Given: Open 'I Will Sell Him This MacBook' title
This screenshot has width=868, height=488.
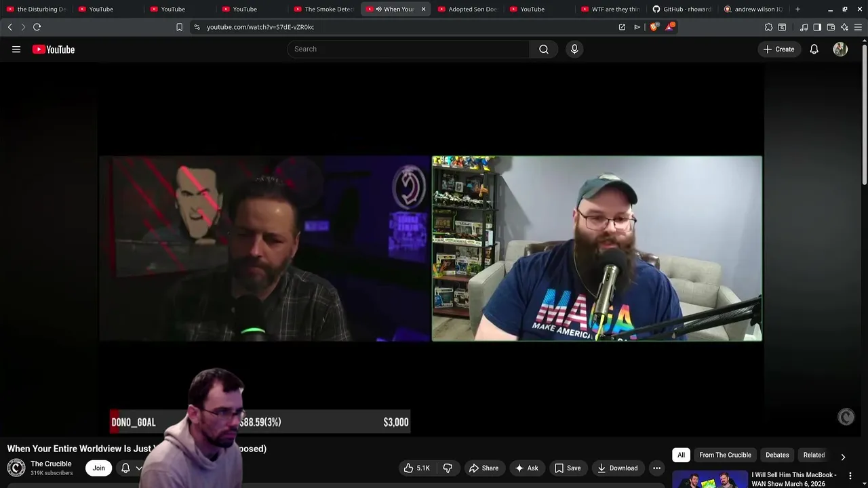Looking at the screenshot, I should (x=793, y=479).
